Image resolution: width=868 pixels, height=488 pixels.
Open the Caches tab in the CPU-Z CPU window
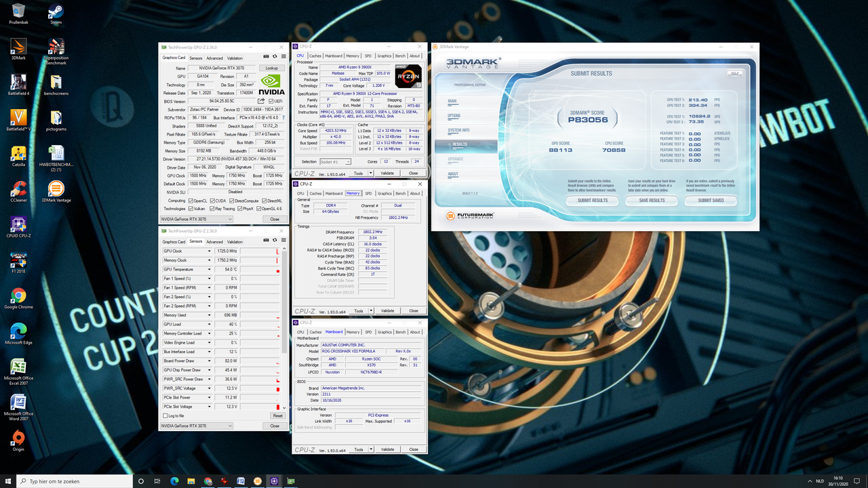tap(315, 56)
